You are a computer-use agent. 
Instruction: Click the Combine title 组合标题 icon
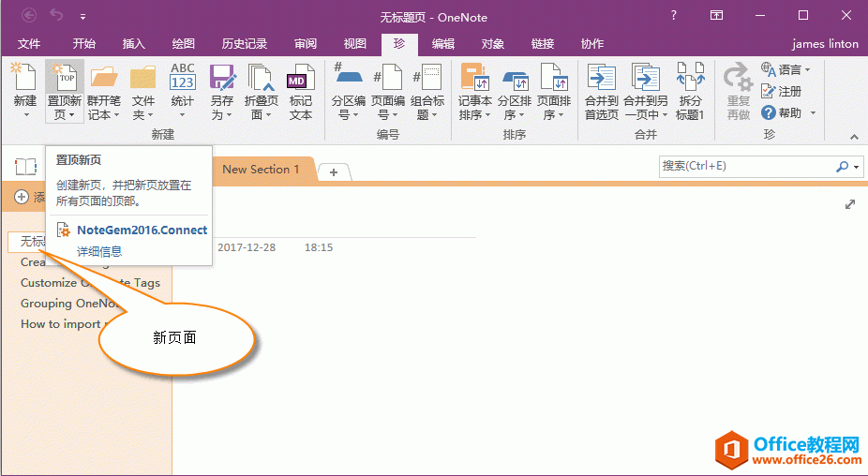[x=427, y=77]
